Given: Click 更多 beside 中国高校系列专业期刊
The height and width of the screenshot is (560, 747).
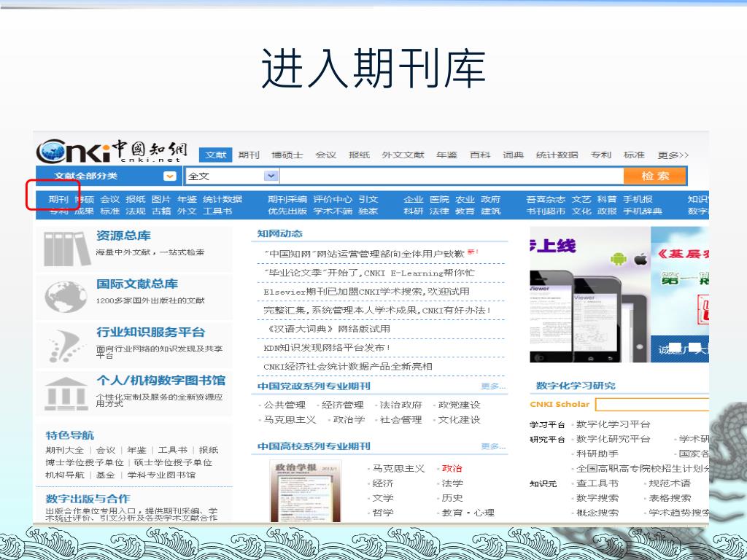Looking at the screenshot, I should point(493,446).
